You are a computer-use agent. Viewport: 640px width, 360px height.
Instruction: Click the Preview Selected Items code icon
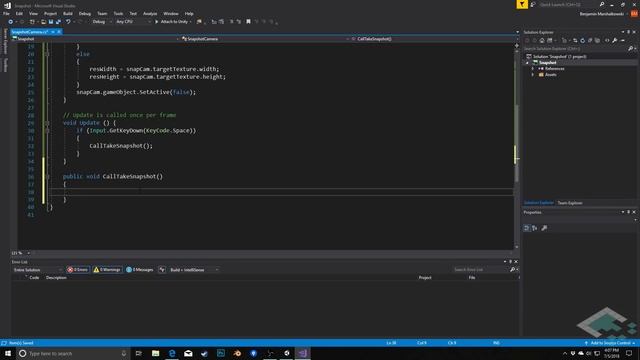(607, 40)
